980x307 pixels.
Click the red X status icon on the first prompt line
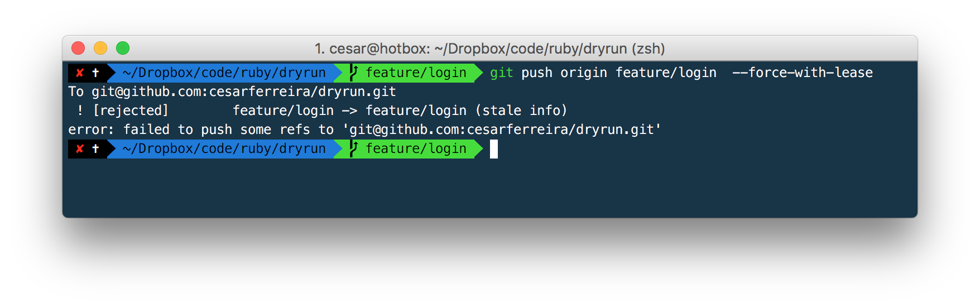[x=80, y=73]
